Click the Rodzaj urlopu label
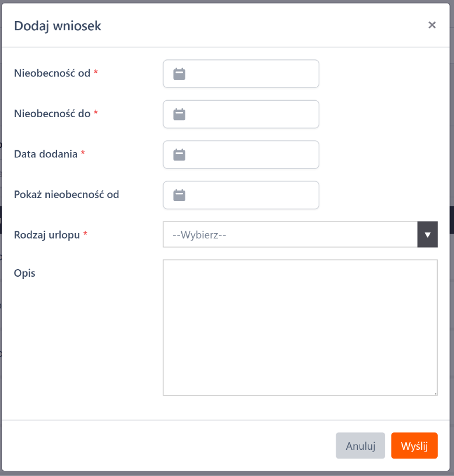 47,235
